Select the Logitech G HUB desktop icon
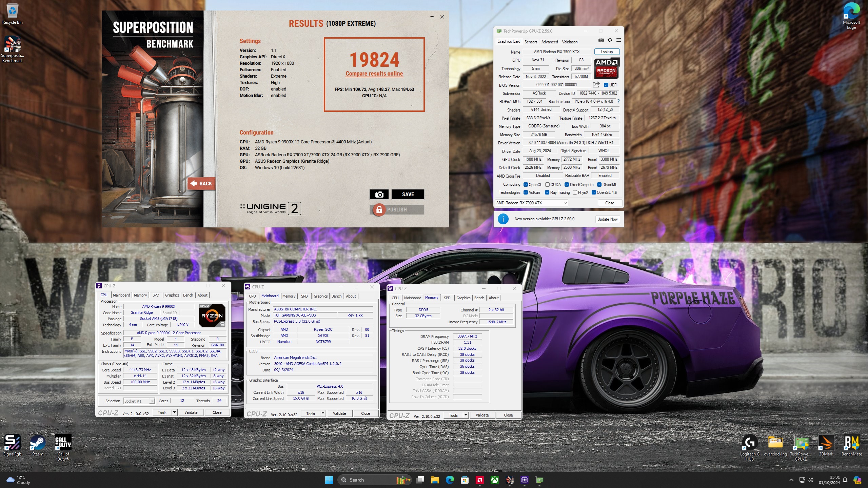This screenshot has width=868, height=488. [x=750, y=448]
